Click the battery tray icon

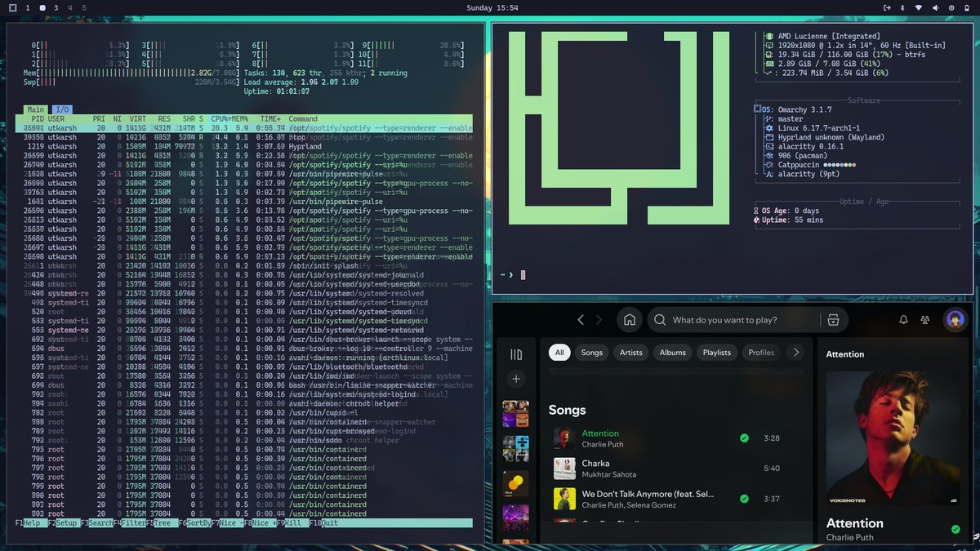coord(966,7)
